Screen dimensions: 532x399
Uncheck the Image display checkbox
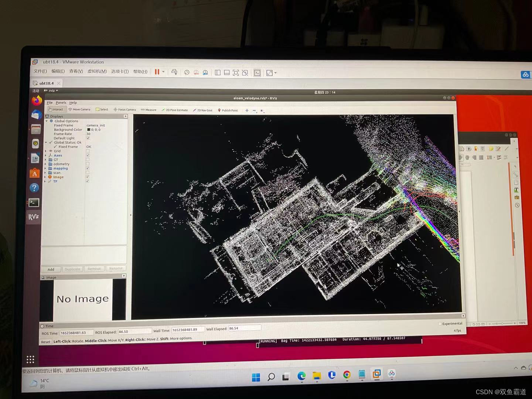coord(88,177)
